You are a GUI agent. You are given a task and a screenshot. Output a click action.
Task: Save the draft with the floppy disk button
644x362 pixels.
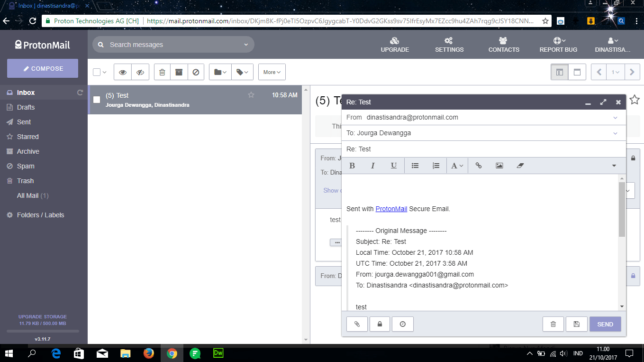[x=576, y=324]
